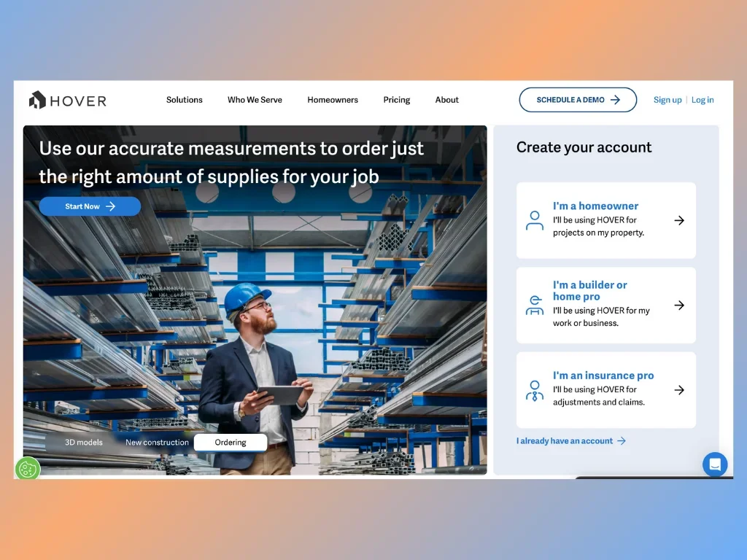
Task: Select the New construction tab
Action: click(x=157, y=443)
